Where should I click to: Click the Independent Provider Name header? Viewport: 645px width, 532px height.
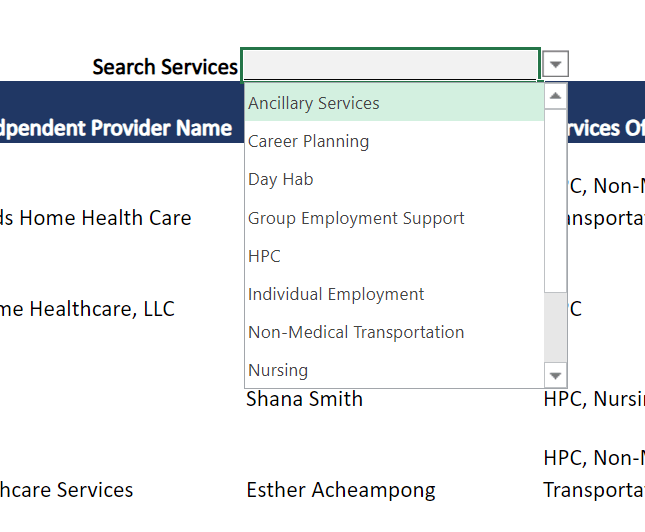[115, 128]
